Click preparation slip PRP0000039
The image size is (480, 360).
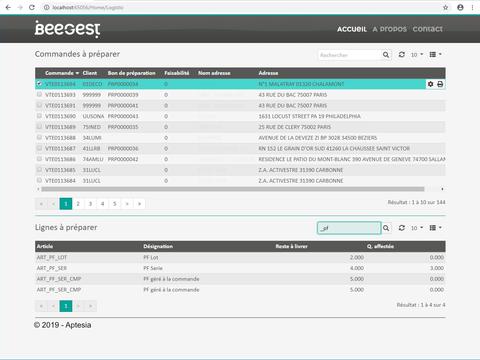point(123,95)
